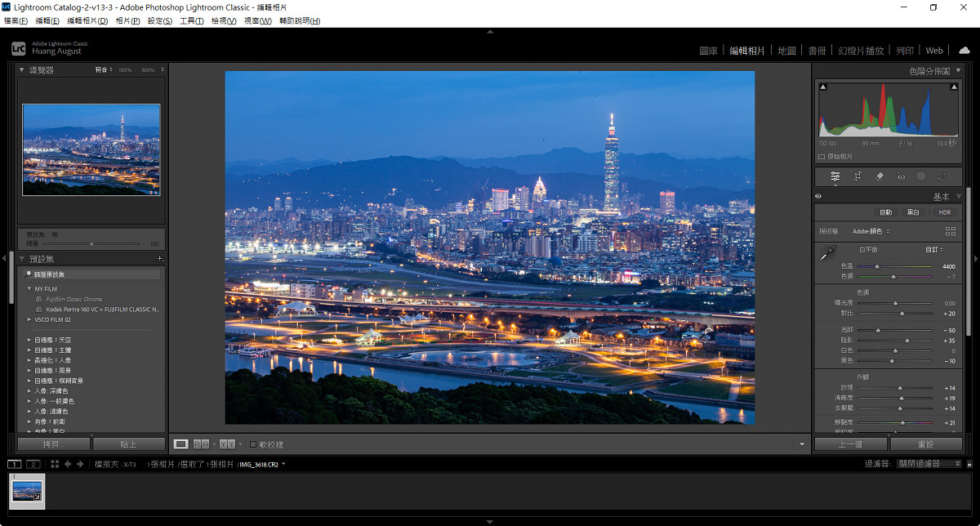
Task: Click the 重設 reset button
Action: 926,444
